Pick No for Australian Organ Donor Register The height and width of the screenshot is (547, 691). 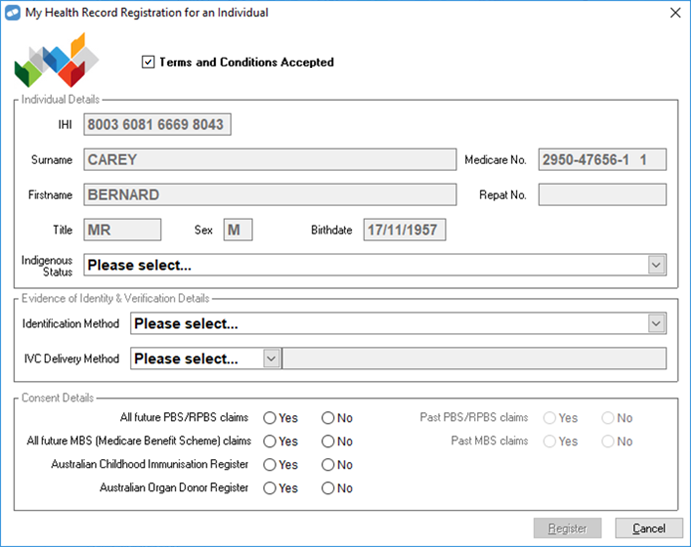click(328, 489)
